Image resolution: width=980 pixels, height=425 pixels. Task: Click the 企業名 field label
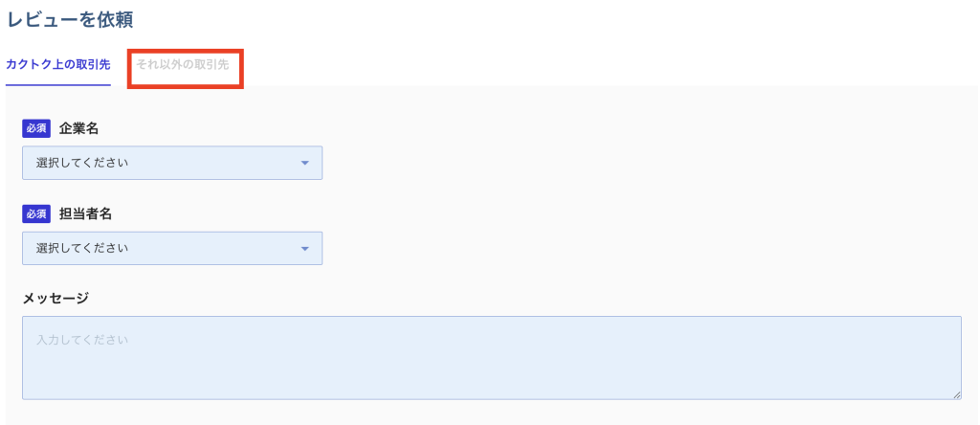coord(79,129)
